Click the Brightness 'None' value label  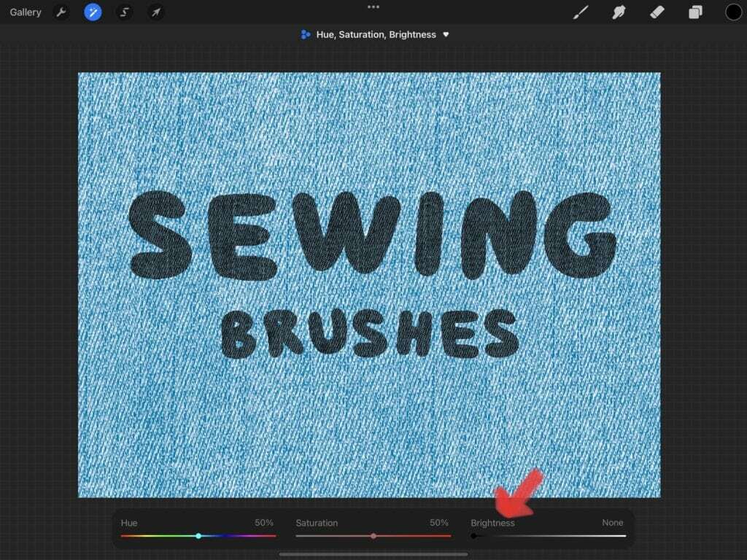point(612,523)
